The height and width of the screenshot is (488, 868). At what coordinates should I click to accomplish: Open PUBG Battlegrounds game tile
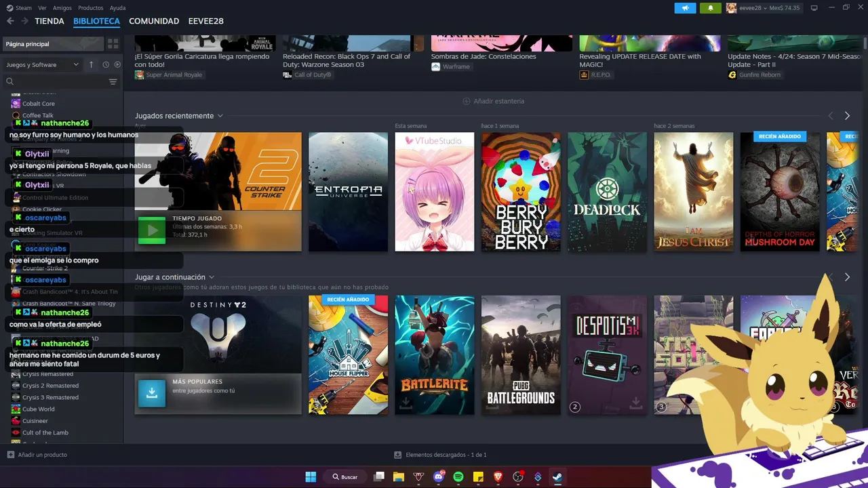[x=521, y=354]
